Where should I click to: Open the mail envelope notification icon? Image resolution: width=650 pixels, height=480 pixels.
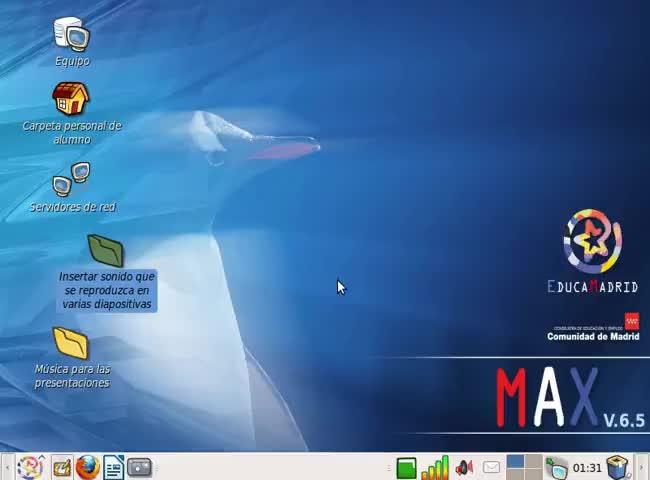pos(491,468)
